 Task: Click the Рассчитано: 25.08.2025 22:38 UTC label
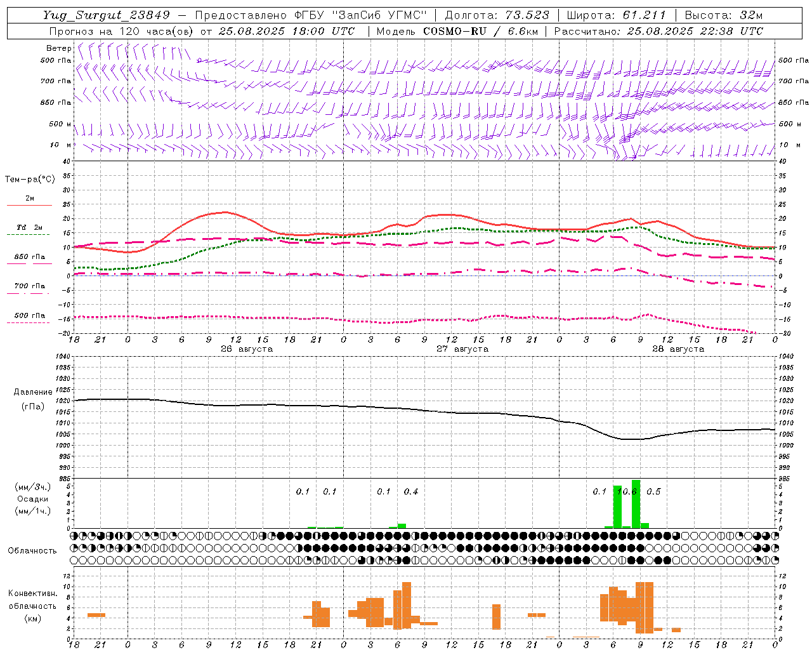(659, 31)
